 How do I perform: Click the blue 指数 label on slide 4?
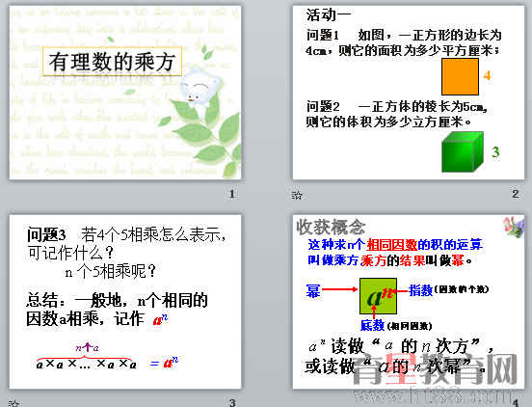coord(421,290)
